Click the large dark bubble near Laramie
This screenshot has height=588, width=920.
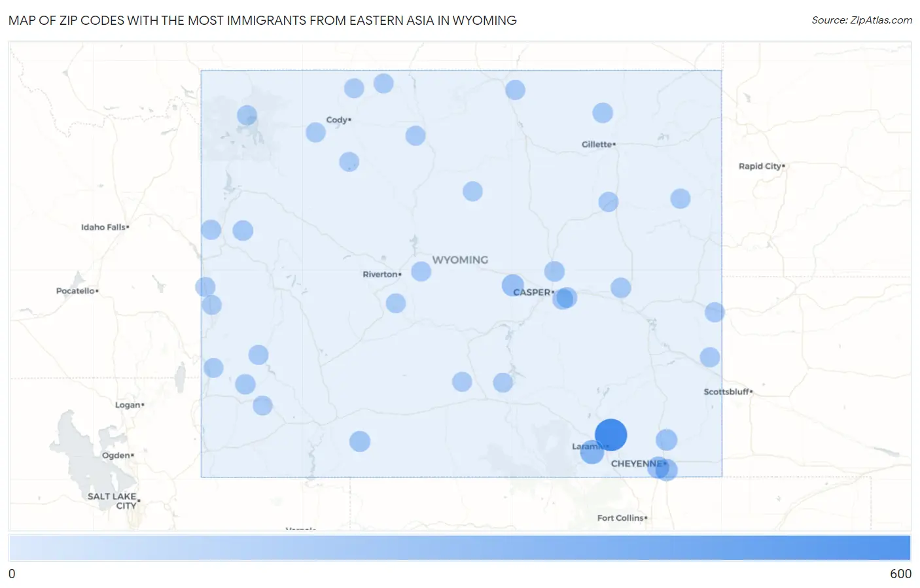click(x=610, y=435)
